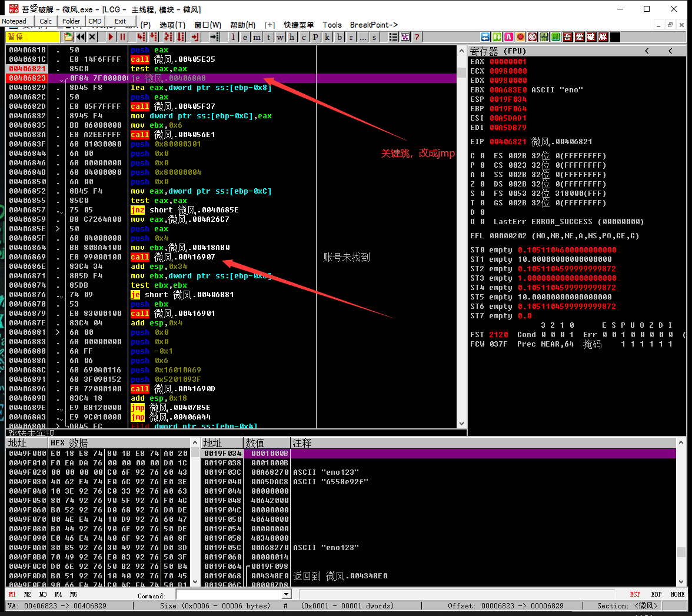Open the Command combo box dropdown arrow
The width and height of the screenshot is (692, 616).
pyautogui.click(x=287, y=594)
